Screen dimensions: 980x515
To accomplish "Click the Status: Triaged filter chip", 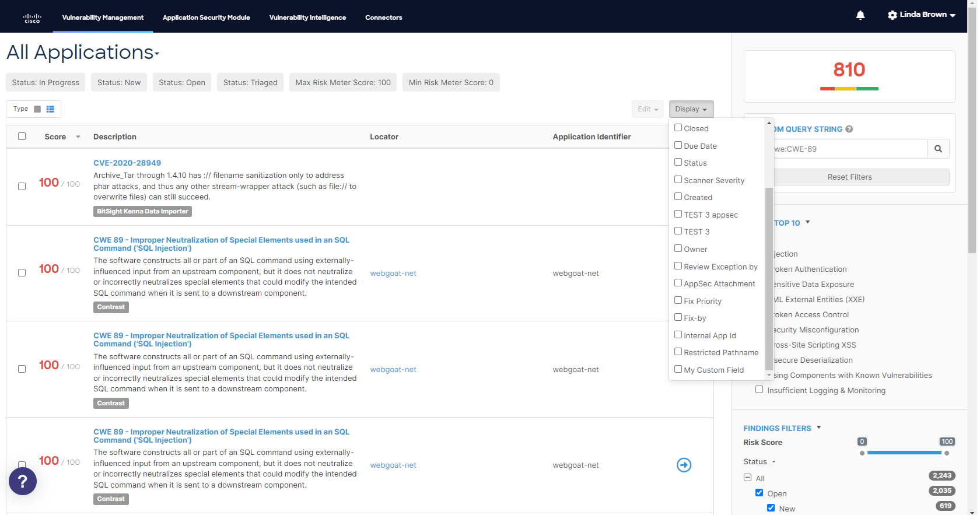I will tap(250, 82).
